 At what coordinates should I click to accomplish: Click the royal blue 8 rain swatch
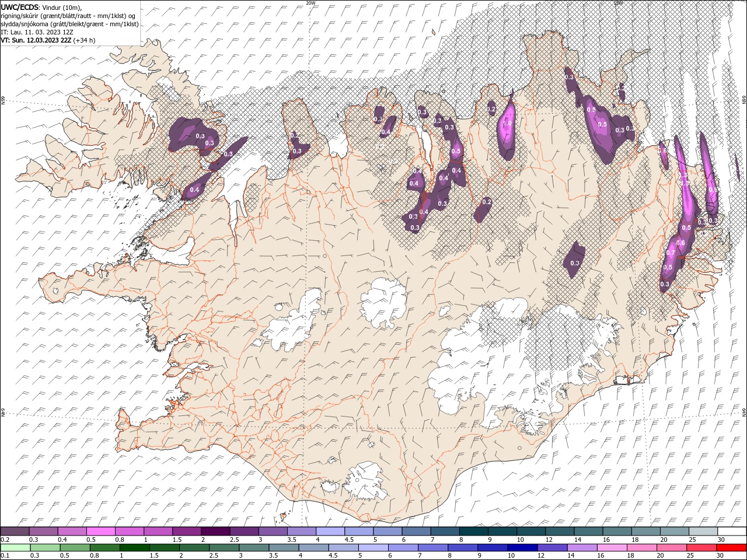click(x=463, y=548)
